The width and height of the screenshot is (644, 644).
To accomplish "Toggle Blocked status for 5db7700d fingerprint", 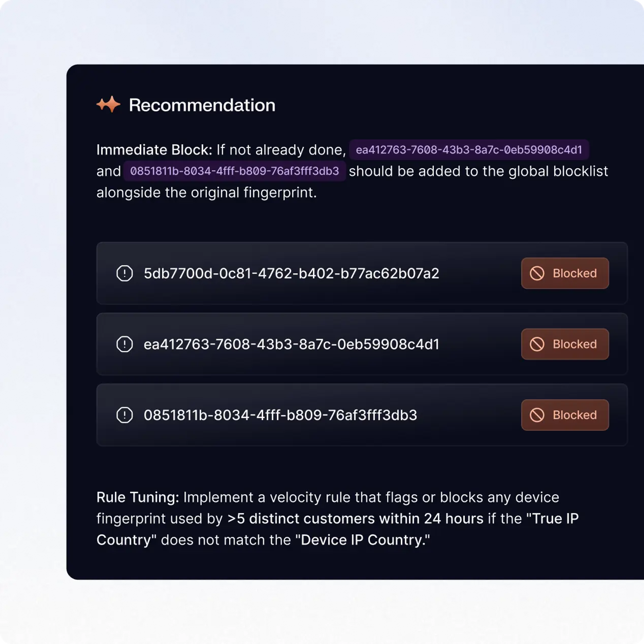I will [x=565, y=273].
